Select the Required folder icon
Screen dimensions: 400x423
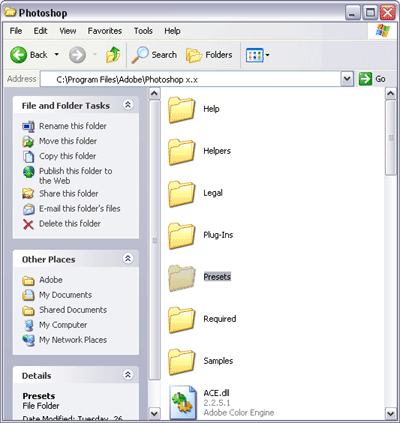click(181, 320)
